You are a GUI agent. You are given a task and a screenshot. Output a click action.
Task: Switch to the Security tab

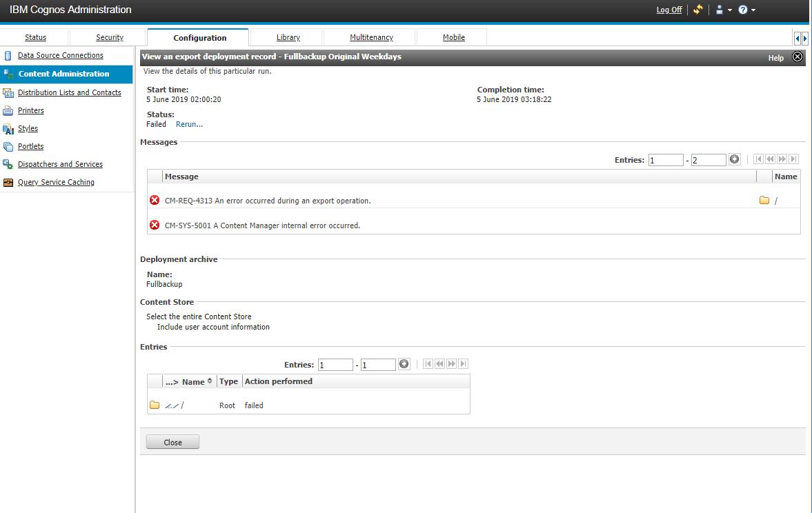[110, 37]
